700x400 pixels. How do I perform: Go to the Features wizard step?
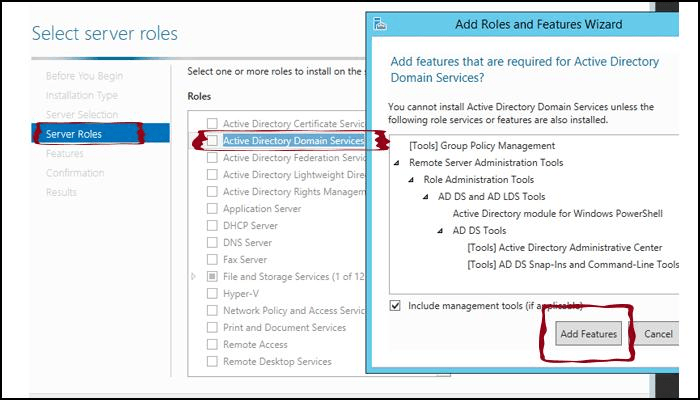pos(64,153)
